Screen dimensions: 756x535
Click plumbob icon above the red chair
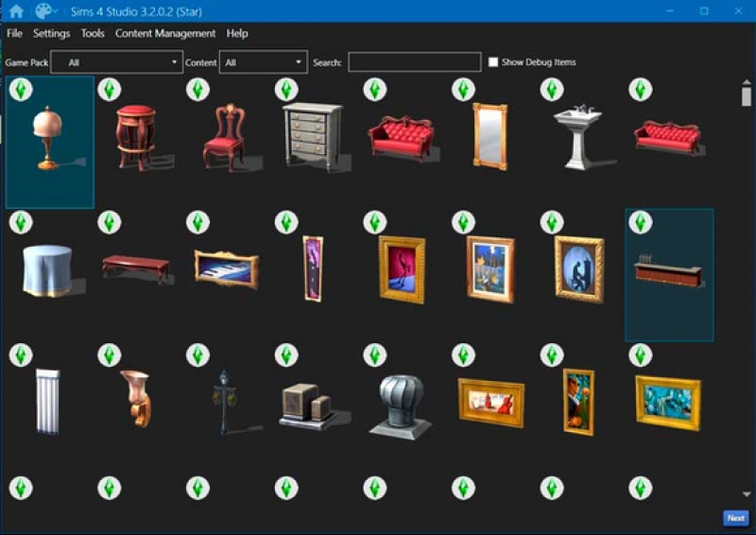(x=198, y=89)
